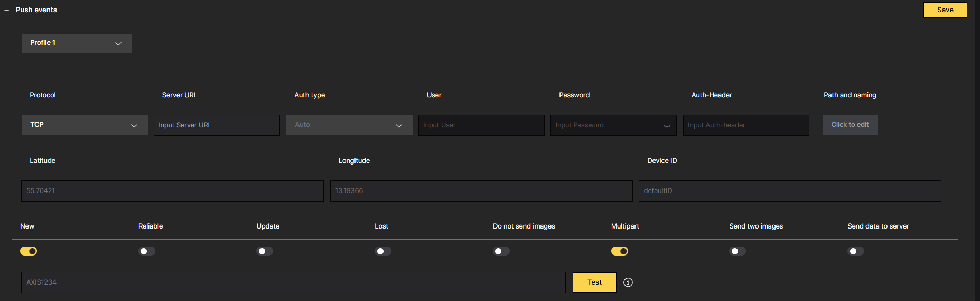Image resolution: width=980 pixels, height=301 pixels.
Task: Click the Latitude input field
Action: tap(172, 191)
